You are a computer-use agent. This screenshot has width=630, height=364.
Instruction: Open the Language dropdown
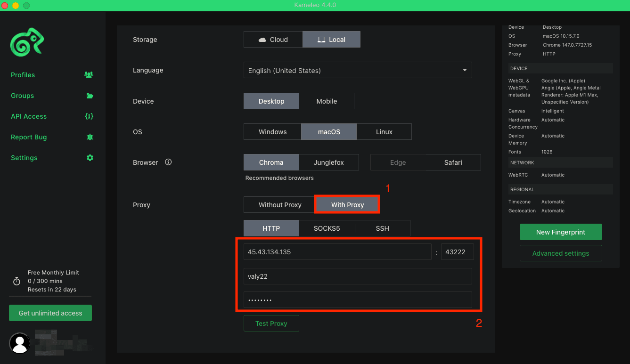click(357, 70)
